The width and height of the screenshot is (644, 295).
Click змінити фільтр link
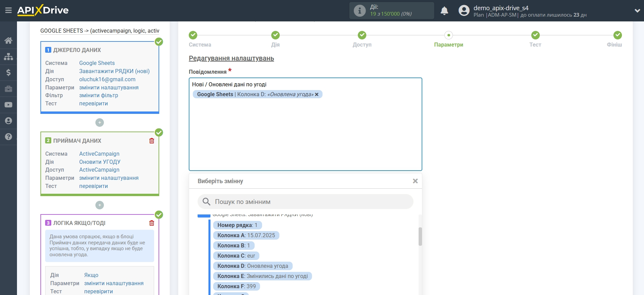(98, 95)
